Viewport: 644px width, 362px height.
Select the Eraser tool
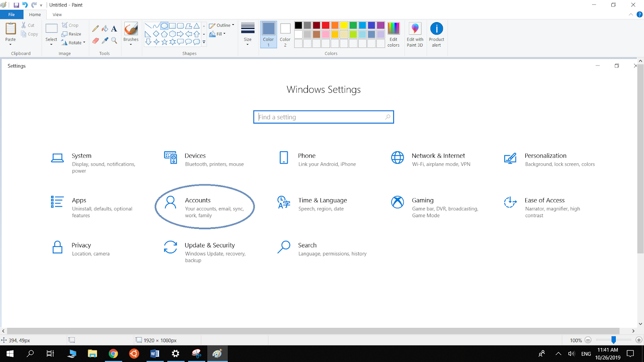pos(95,41)
